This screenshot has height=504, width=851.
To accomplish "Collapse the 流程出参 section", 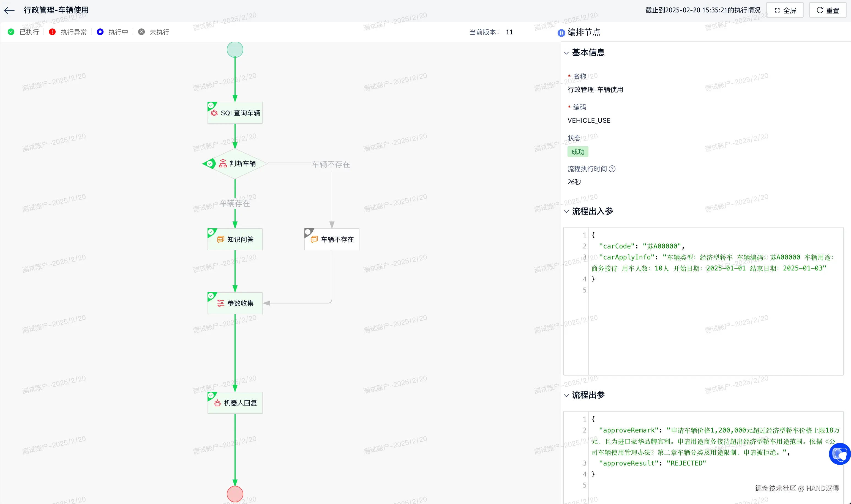I will 566,395.
